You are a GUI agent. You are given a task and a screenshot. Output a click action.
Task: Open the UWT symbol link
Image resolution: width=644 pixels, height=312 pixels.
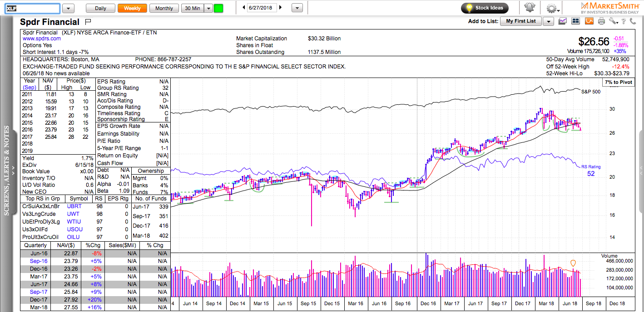pyautogui.click(x=73, y=214)
